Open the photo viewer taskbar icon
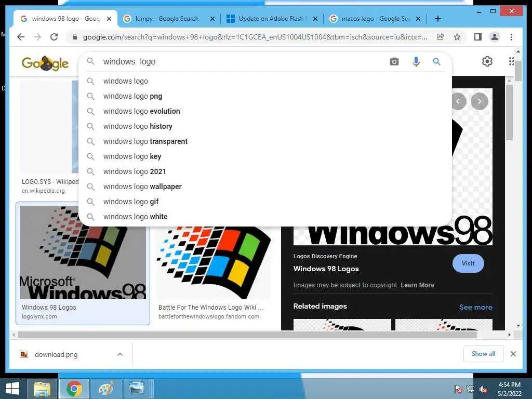Image resolution: width=532 pixels, height=399 pixels. click(137, 389)
